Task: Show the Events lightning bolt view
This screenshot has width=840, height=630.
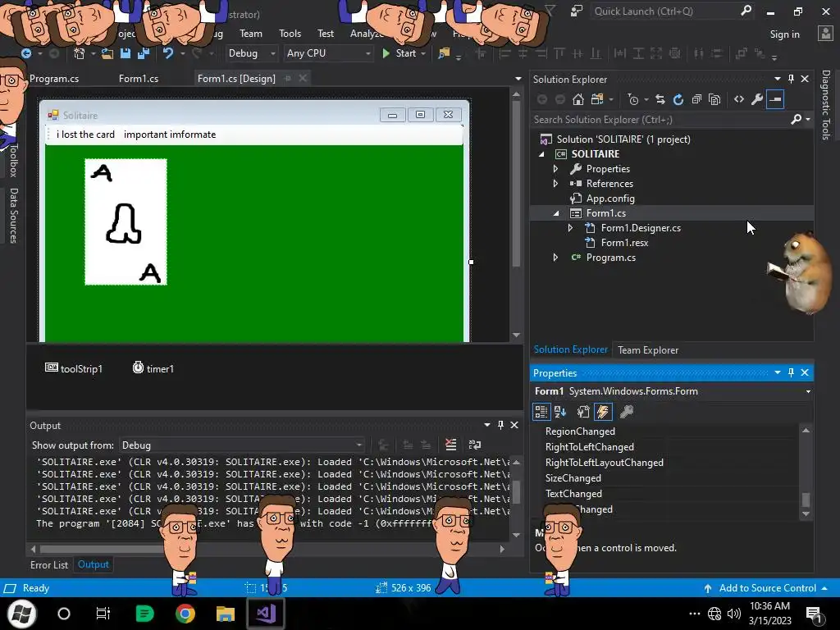Action: [x=603, y=412]
